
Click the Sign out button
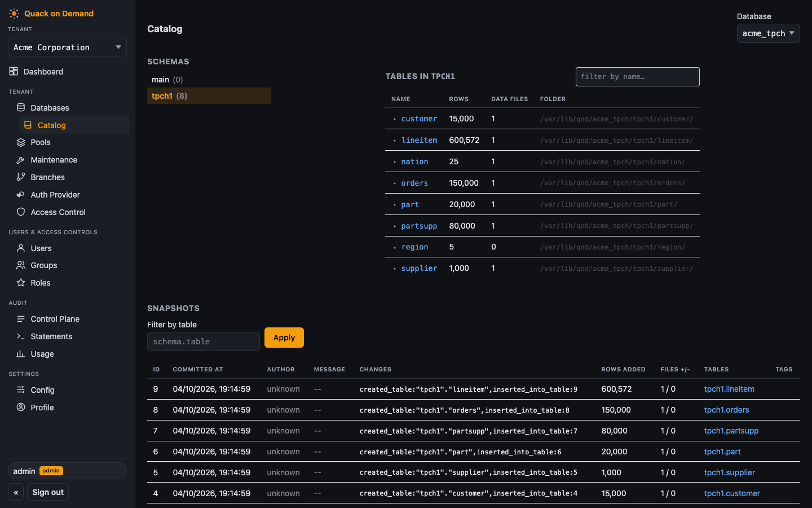click(x=48, y=492)
